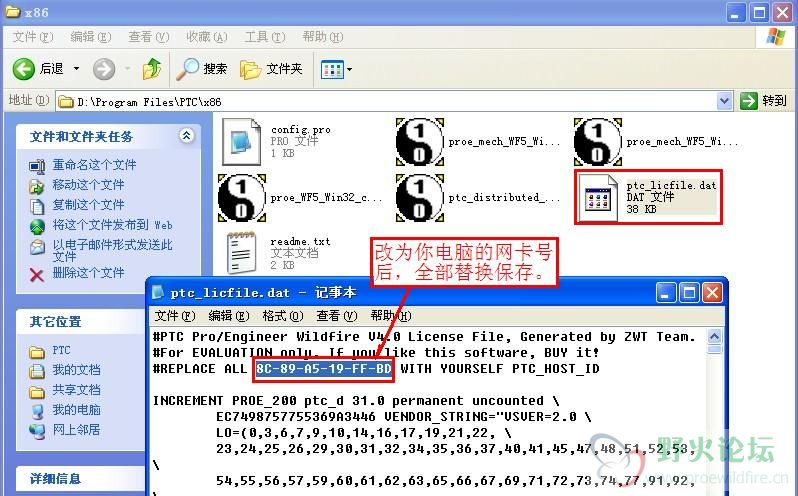Select the config.pro file icon
Image resolution: width=798 pixels, height=496 pixels.
(241, 141)
